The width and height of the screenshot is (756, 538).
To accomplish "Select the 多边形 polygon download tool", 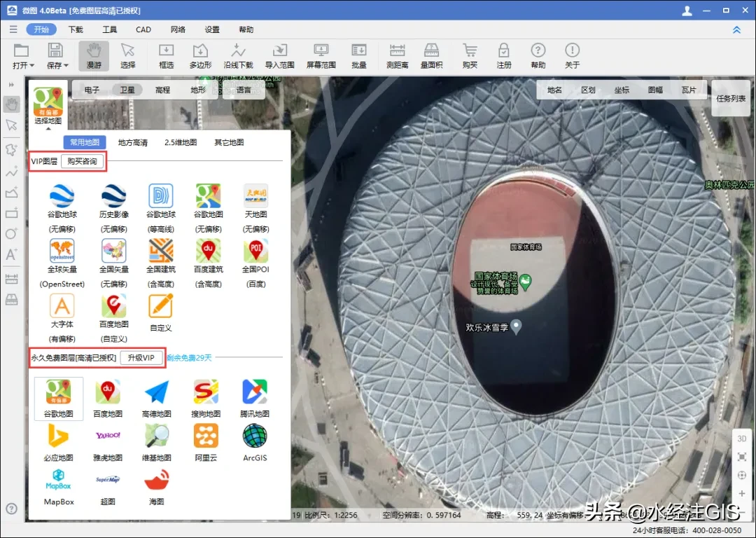I will point(201,56).
